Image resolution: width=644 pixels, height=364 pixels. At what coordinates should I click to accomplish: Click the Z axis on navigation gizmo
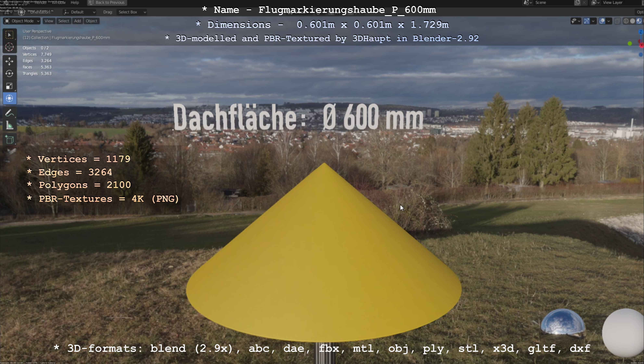point(641,32)
